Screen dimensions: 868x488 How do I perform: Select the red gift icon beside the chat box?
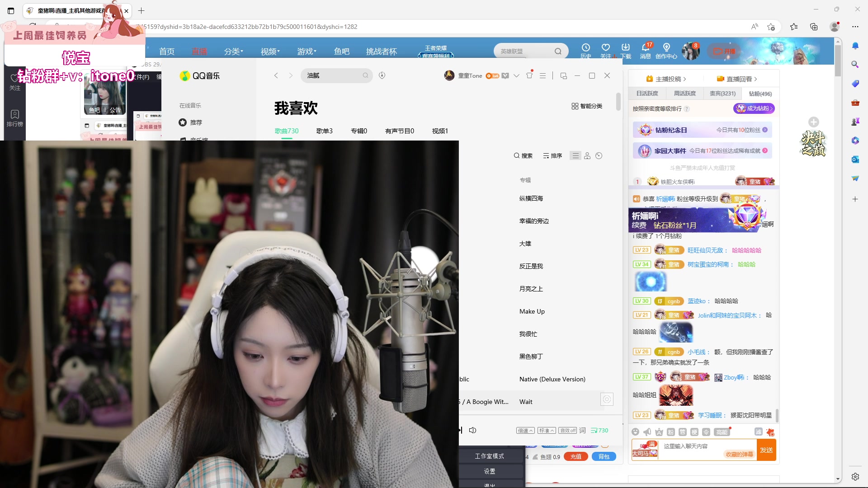770,432
